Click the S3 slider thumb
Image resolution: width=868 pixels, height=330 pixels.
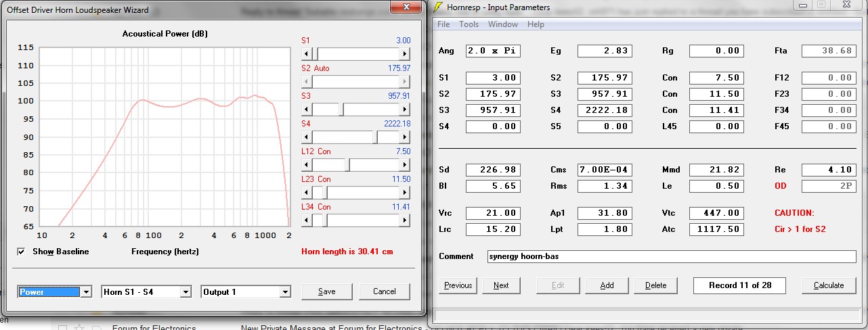click(x=342, y=109)
